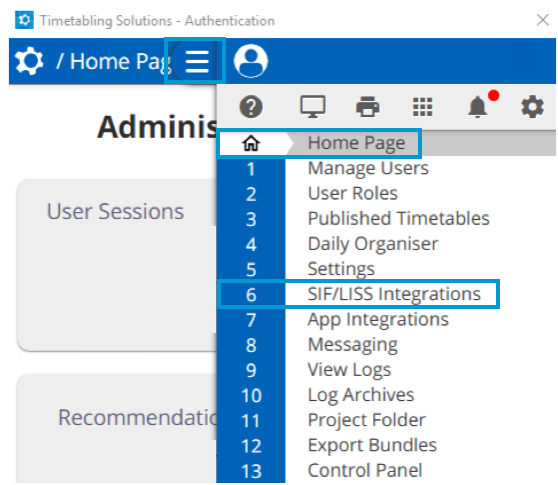This screenshot has width=558, height=485.
Task: Select Published Timetables menu item
Action: [398, 218]
